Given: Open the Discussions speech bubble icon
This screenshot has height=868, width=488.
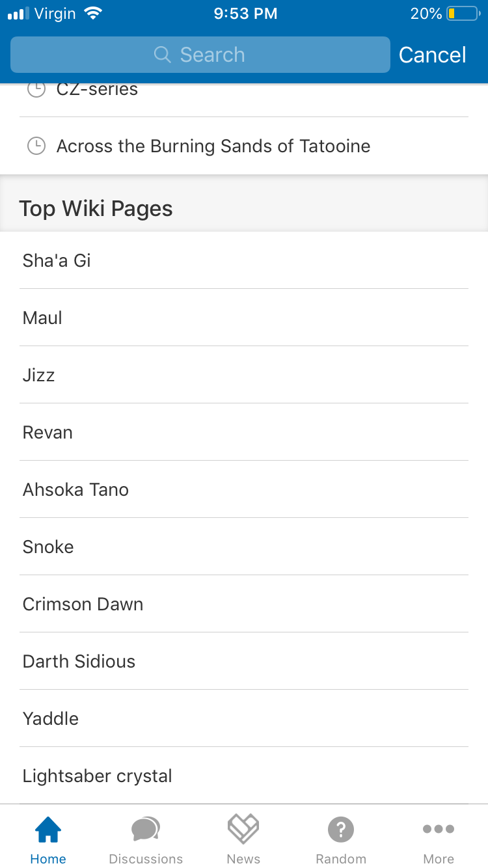Looking at the screenshot, I should pos(146,830).
